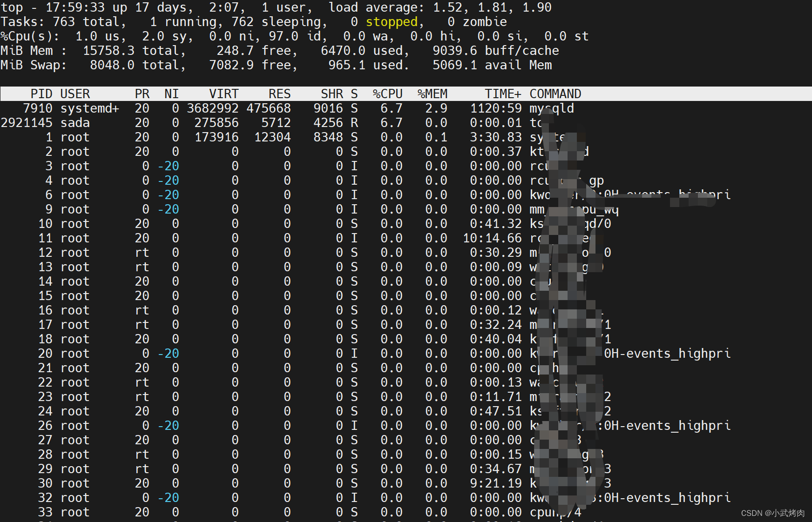Image resolution: width=812 pixels, height=522 pixels.
Task: Click 'up 17 days' uptime text
Action: (x=149, y=7)
